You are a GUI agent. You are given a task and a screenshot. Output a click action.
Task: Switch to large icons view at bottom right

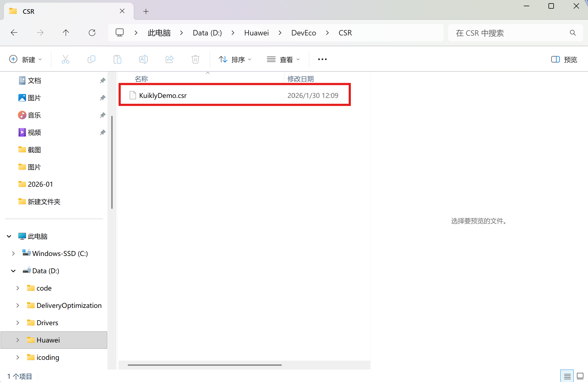pos(580,376)
